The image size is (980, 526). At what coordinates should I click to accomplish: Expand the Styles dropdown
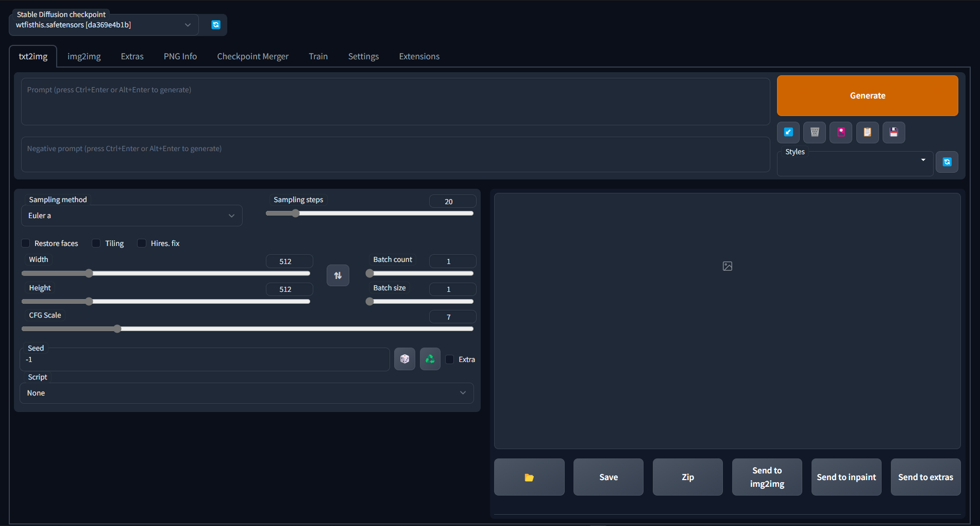[x=855, y=164]
